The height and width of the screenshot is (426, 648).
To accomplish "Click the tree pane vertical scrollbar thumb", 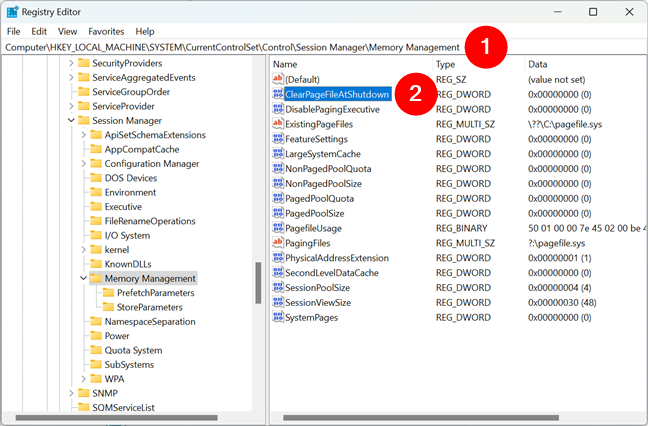I will point(258,283).
